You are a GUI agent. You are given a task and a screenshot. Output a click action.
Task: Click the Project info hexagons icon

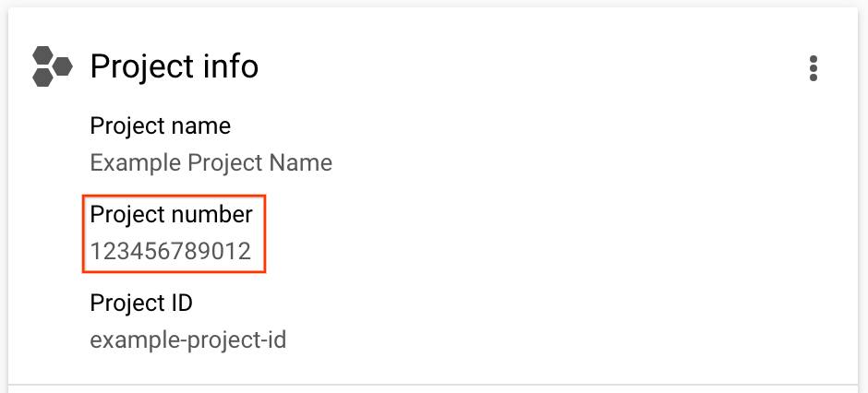(x=52, y=66)
